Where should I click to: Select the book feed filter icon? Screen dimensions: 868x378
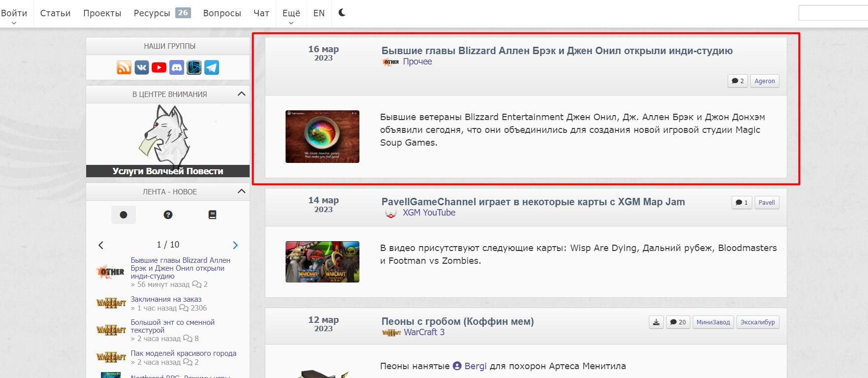pyautogui.click(x=212, y=215)
